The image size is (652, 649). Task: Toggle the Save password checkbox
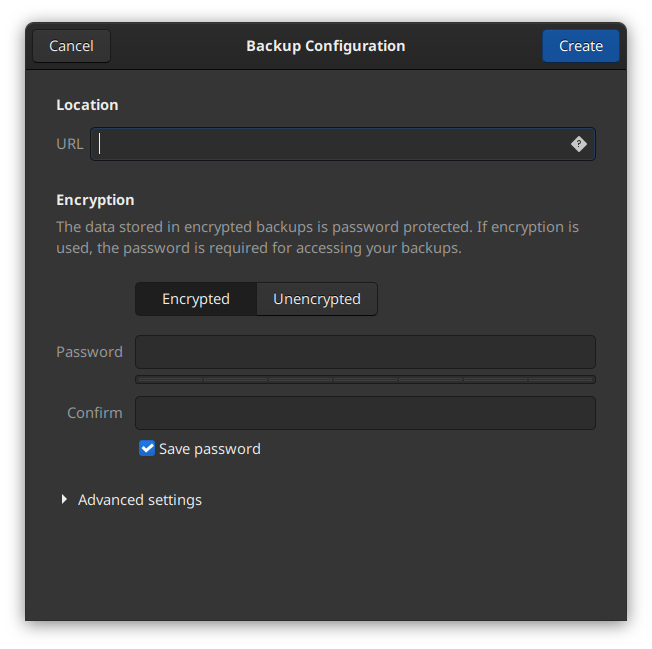coord(147,449)
